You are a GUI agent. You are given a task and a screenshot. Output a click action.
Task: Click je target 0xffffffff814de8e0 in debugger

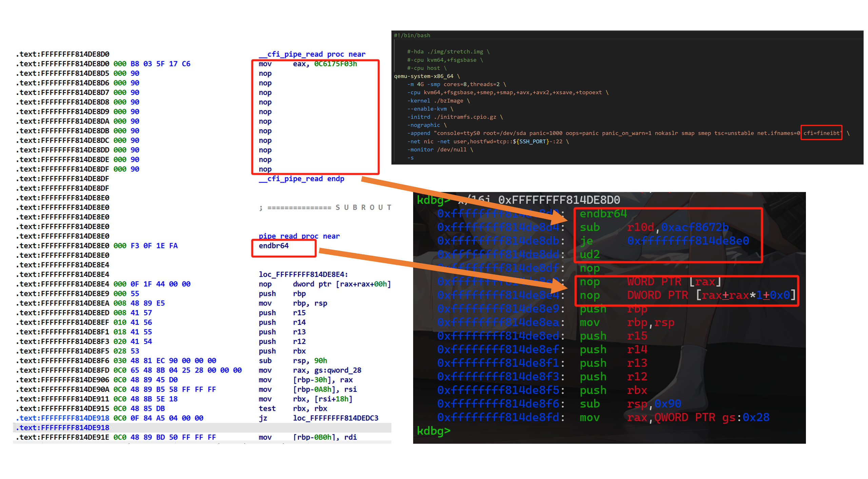click(688, 241)
